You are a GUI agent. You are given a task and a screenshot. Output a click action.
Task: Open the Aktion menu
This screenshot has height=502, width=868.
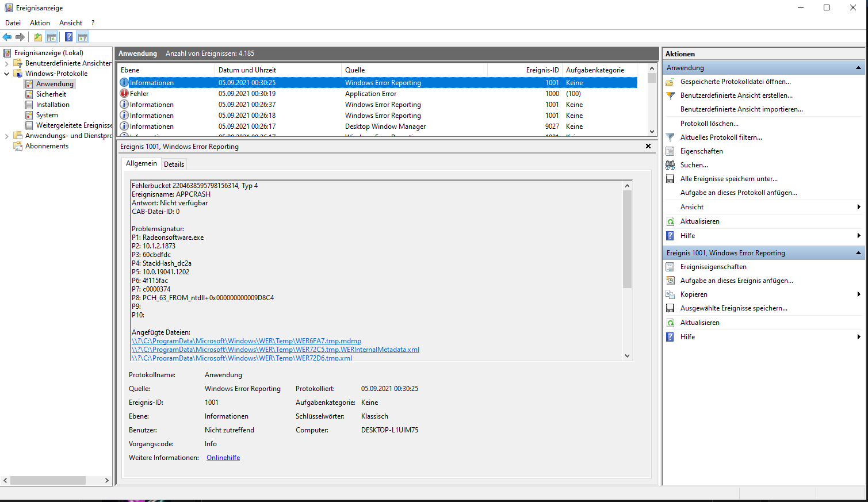click(40, 23)
